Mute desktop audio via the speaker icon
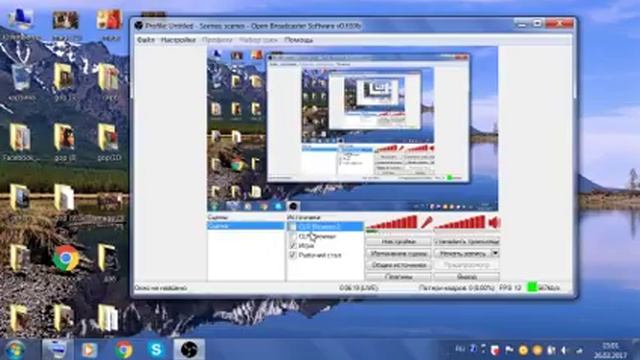This screenshot has width=640, height=360. 494,223
